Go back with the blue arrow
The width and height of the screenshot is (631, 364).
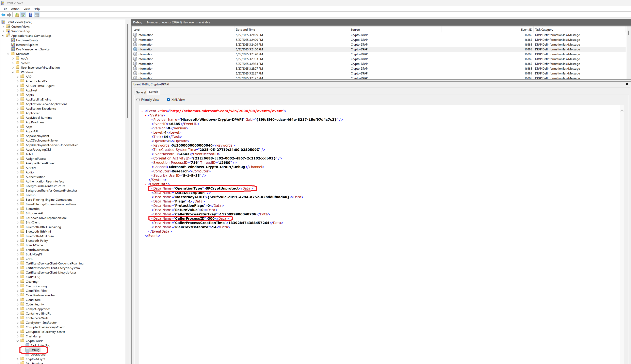click(3, 15)
